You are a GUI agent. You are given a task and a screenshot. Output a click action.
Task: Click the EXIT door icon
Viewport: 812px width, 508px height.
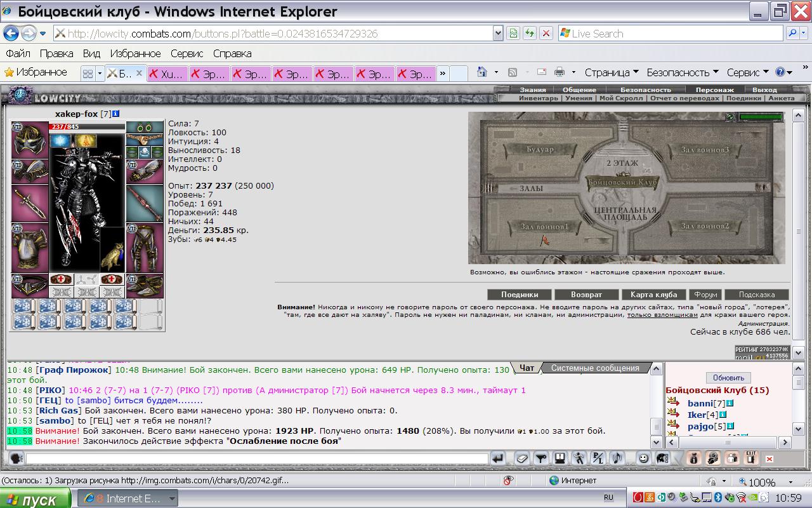(751, 458)
